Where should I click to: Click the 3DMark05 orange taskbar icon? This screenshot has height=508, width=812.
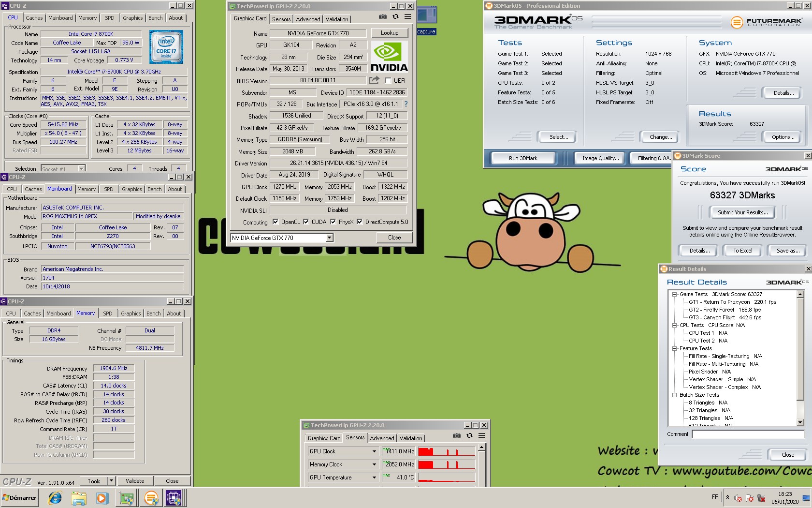pyautogui.click(x=151, y=498)
